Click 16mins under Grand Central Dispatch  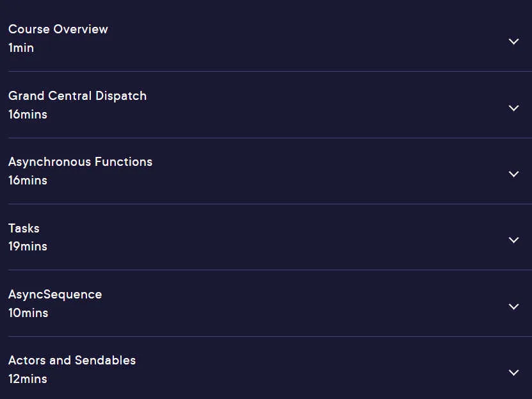[28, 115]
